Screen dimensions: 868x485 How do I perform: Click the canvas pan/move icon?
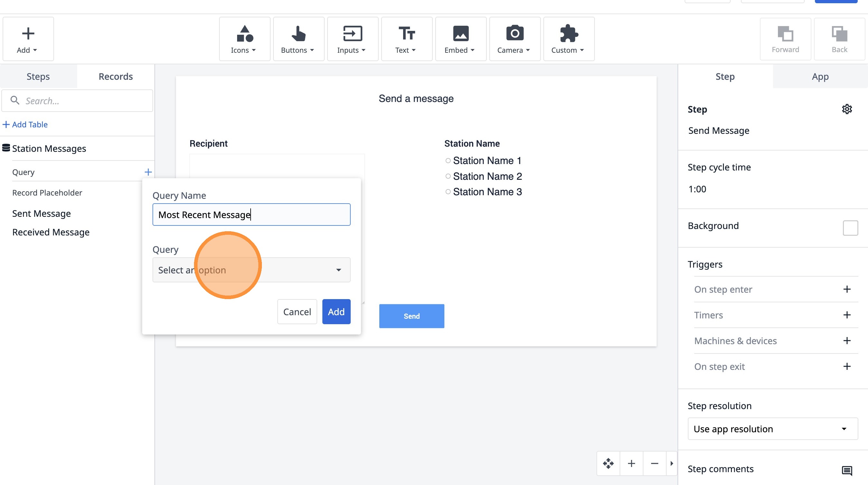click(608, 463)
